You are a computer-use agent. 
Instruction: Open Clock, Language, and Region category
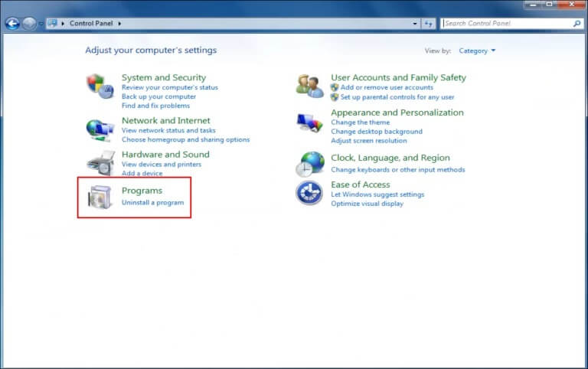(x=390, y=158)
